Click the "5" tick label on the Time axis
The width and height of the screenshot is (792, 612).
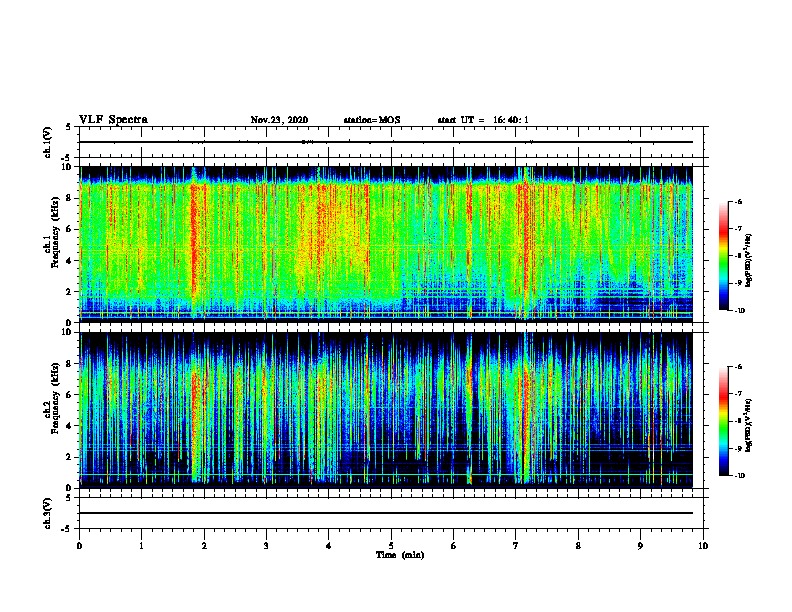pyautogui.click(x=391, y=546)
